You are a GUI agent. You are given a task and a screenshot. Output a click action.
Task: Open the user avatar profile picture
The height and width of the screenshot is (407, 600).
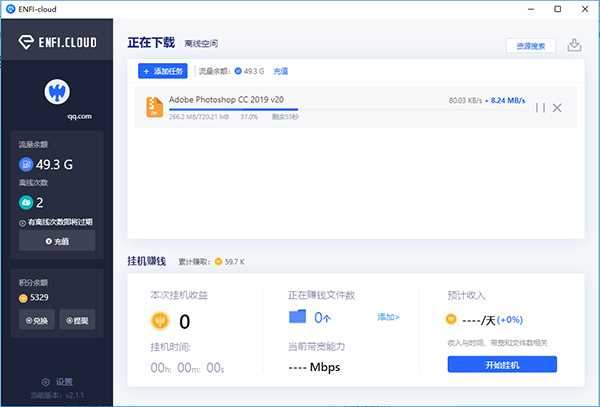(57, 92)
